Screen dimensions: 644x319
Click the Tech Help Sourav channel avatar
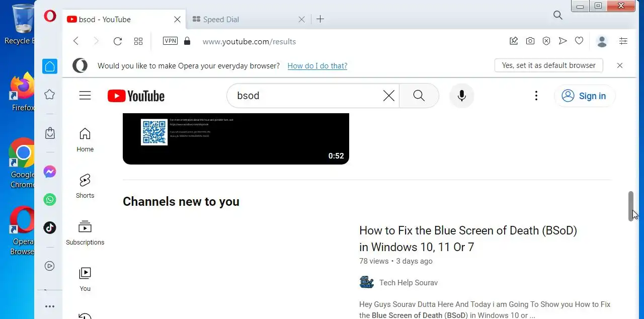tap(367, 282)
